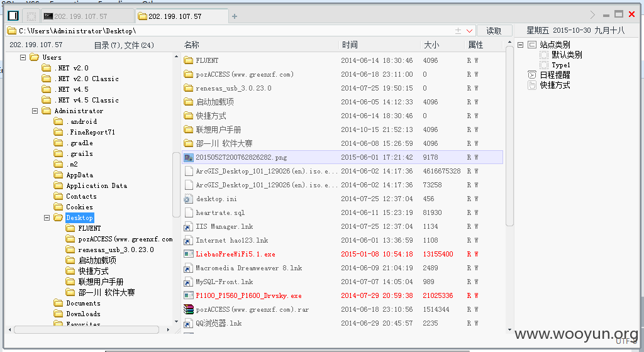Click the size value 4616675328
Screen dimensions: 644x352
click(442, 171)
